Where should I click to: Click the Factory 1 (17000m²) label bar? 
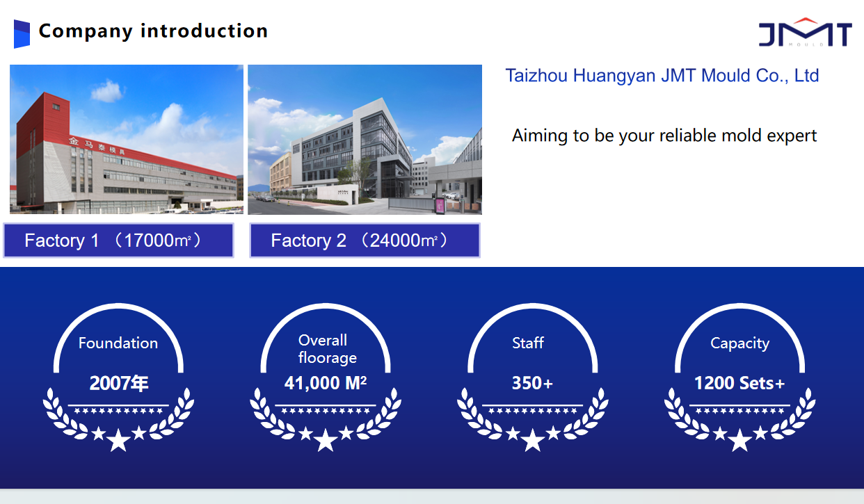118,240
